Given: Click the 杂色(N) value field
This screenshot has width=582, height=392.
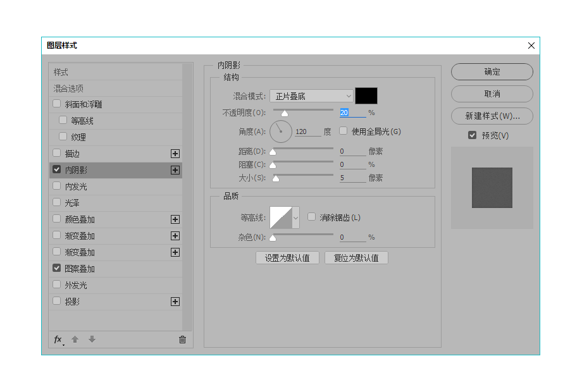Looking at the screenshot, I should pyautogui.click(x=352, y=237).
